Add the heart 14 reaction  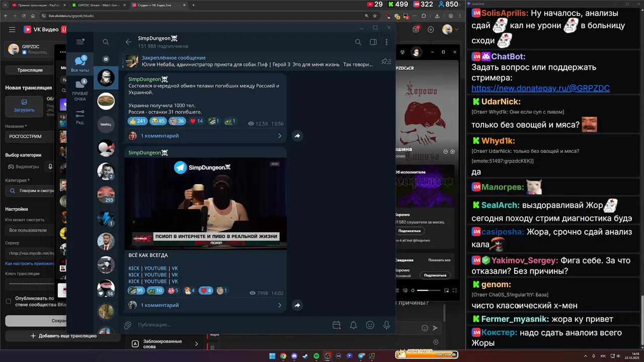click(196, 121)
